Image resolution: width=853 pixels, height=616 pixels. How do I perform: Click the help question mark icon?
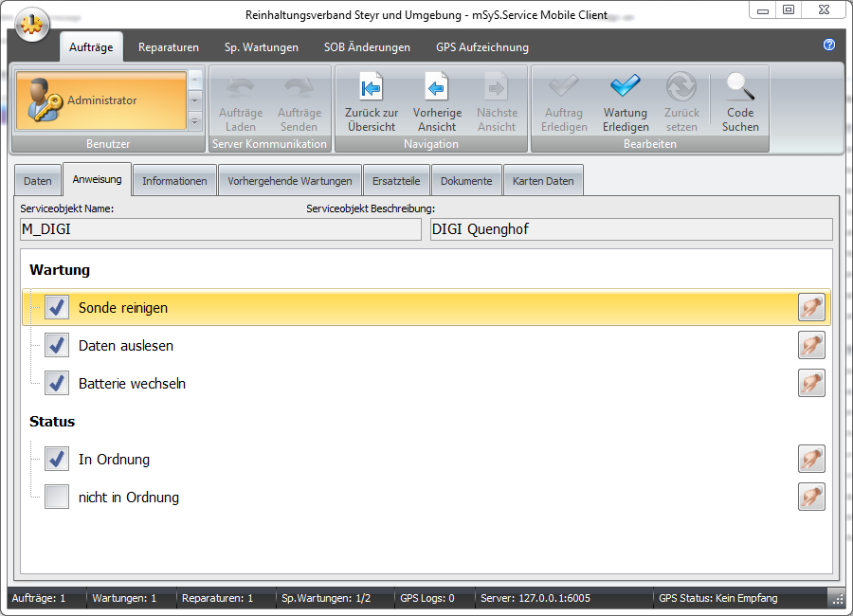[829, 45]
